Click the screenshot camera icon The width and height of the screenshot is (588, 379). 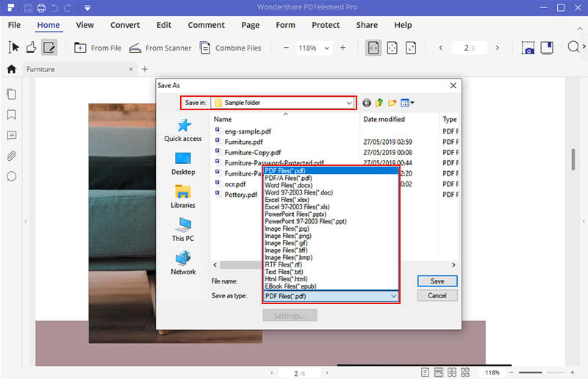coord(528,48)
